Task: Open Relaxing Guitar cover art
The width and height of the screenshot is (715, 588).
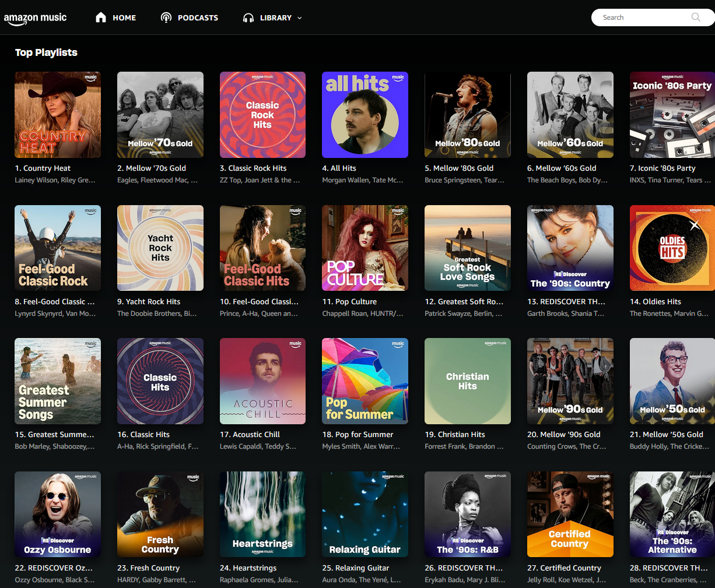Action: click(365, 515)
